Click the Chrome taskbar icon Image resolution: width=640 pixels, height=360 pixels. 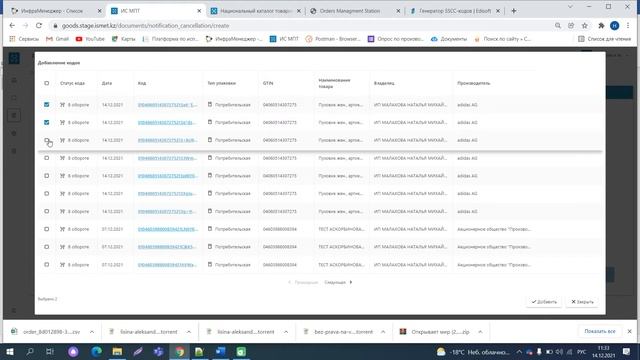180,351
